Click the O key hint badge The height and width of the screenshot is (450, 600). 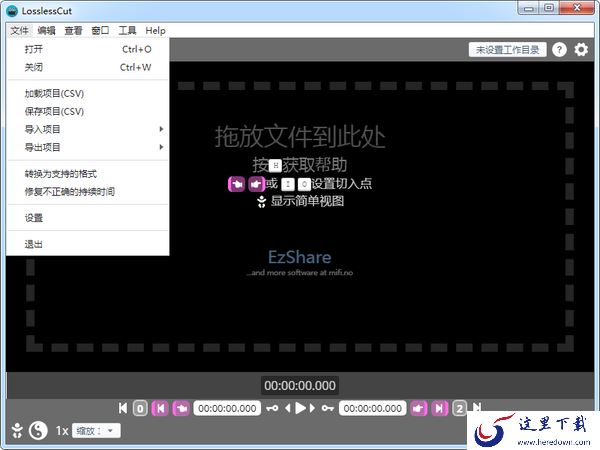304,184
